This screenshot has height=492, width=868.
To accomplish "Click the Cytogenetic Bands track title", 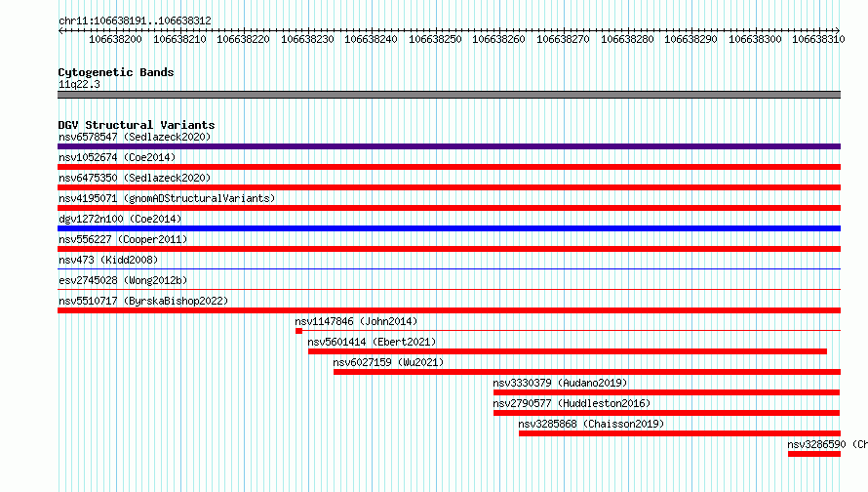I will [116, 72].
